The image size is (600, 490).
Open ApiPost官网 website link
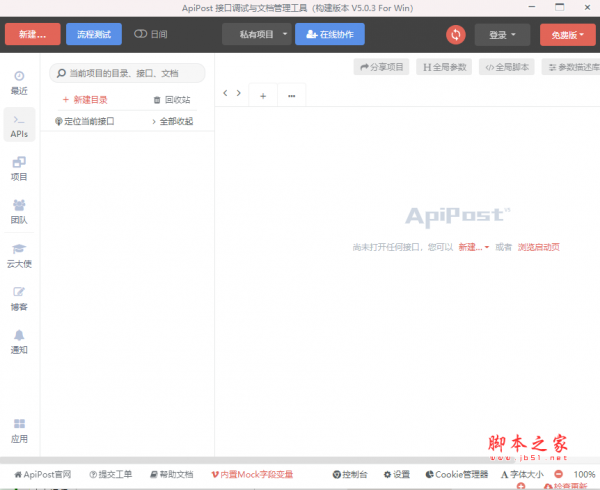pos(43,474)
